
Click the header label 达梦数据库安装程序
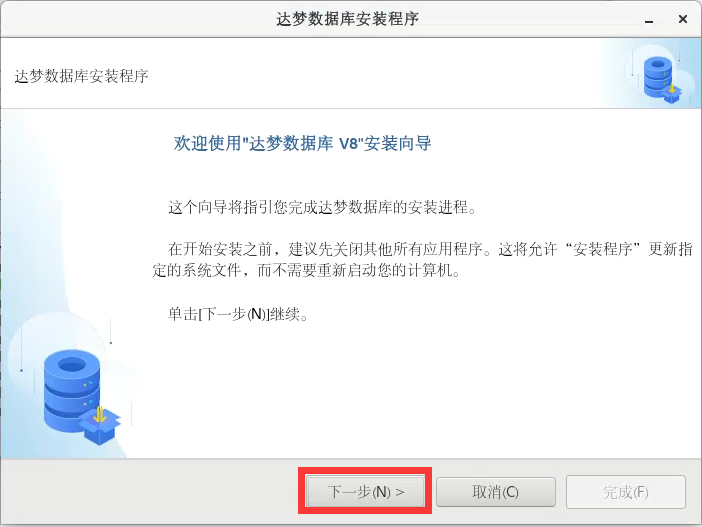pos(81,76)
